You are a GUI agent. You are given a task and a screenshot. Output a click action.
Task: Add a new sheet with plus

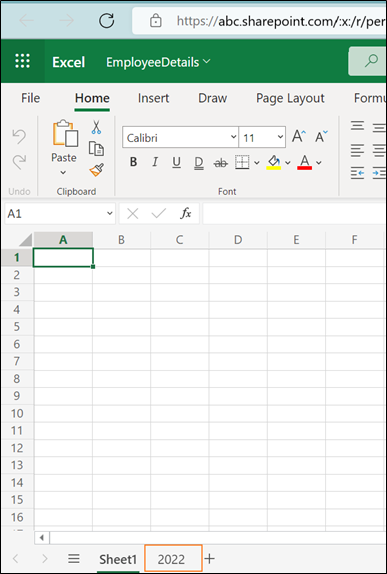click(209, 559)
